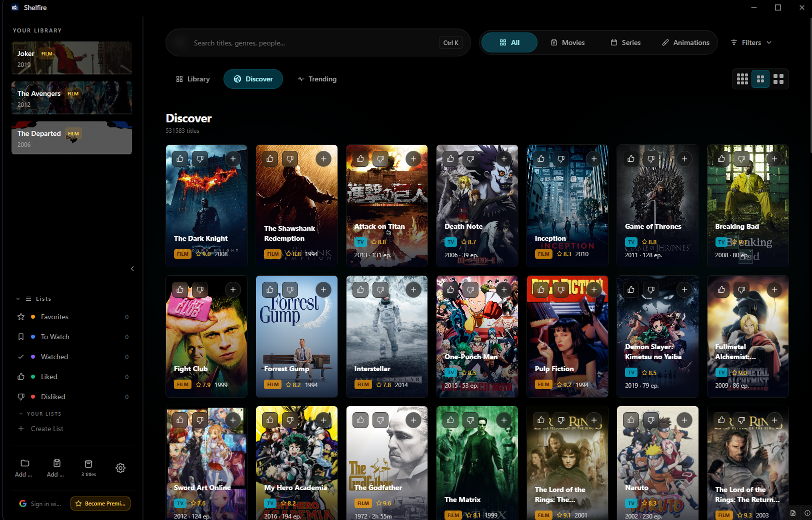Screen dimensions: 812x520
Task: Add Game of Thrones with the plus icon
Action: pos(684,159)
